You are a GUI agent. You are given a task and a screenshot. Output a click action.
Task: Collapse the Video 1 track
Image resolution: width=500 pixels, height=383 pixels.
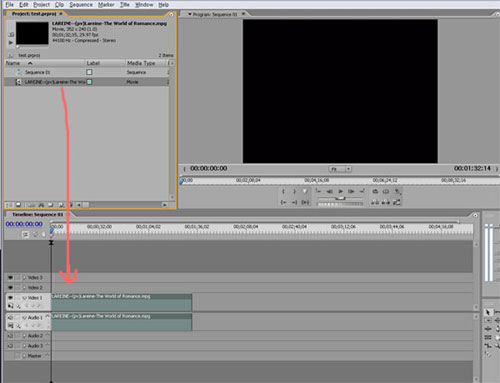point(24,298)
